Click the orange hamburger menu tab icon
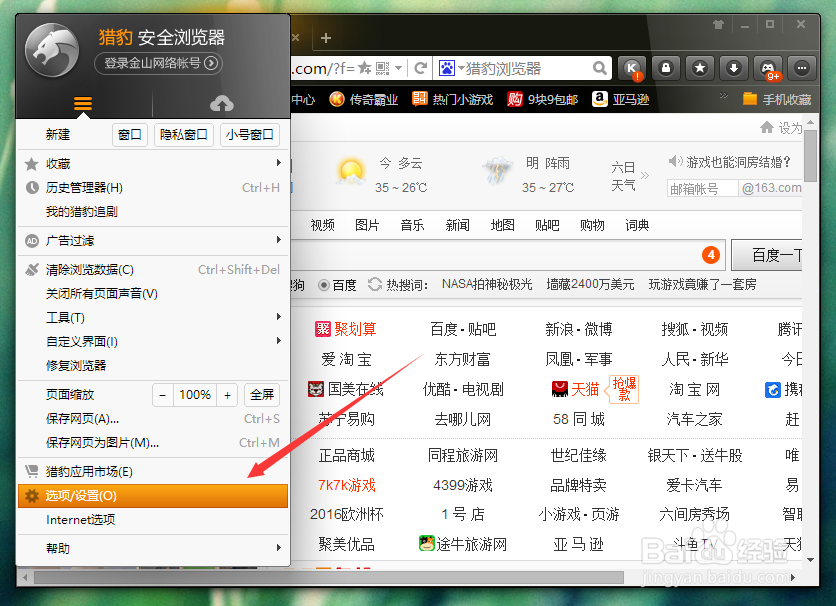The width and height of the screenshot is (836, 606). coord(83,103)
